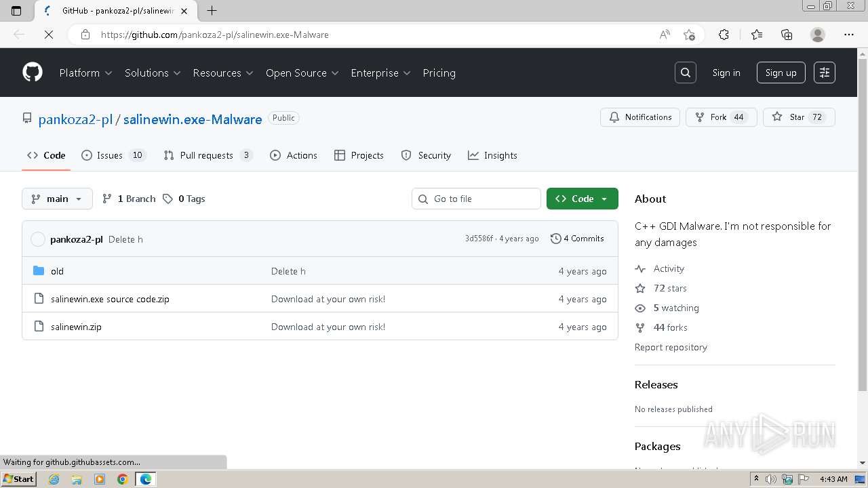Click file icon for salinewin.zip
The width and height of the screenshot is (868, 488).
[39, 327]
